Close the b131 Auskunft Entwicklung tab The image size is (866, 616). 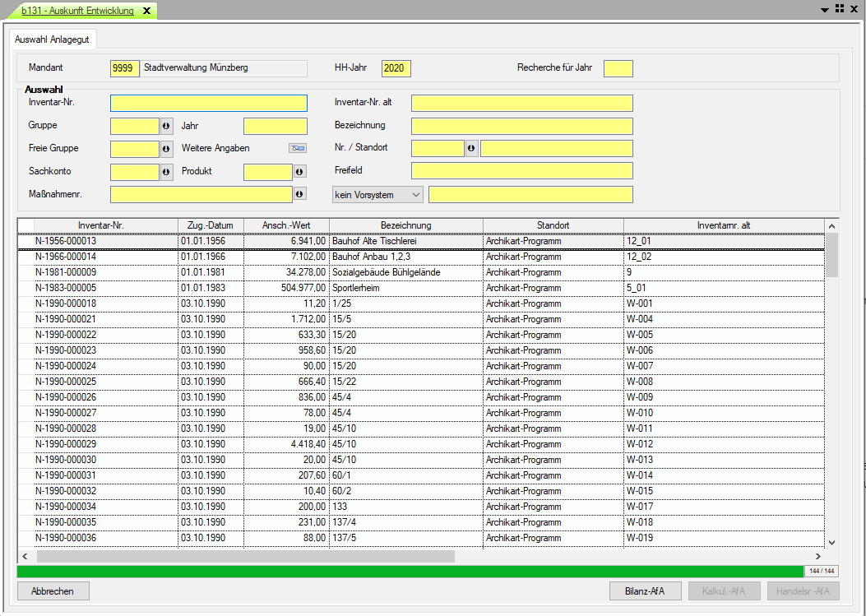click(x=146, y=11)
